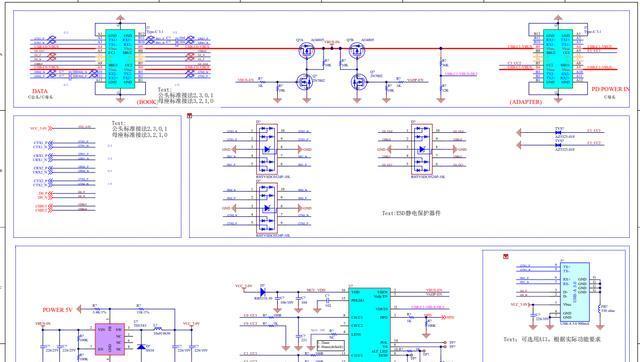Click the red POWER 5V label

pos(59,310)
